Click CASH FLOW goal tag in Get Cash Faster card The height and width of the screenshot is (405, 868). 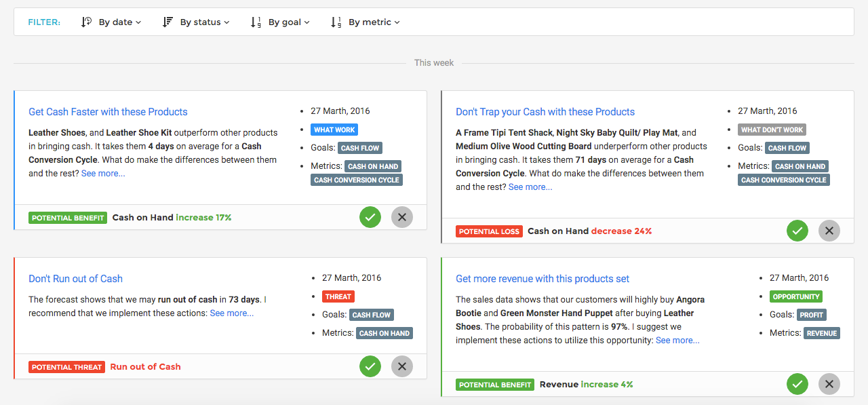click(360, 148)
